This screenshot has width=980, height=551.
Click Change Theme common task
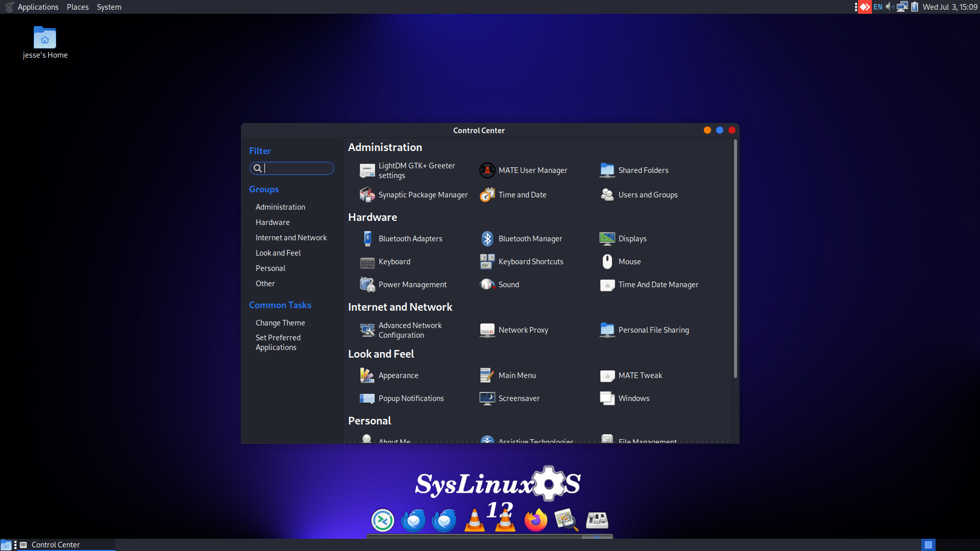pos(280,323)
